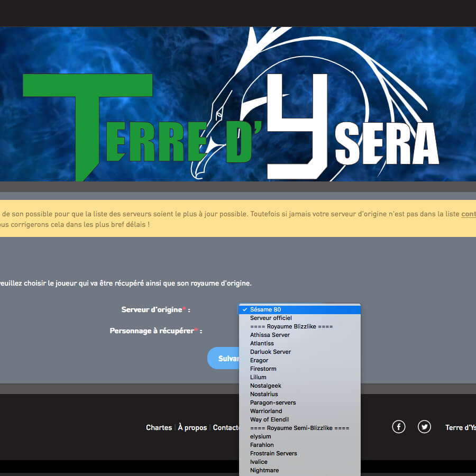This screenshot has height=476, width=476.
Task: Click the Terre d'Ys footer text
Action: [461, 427]
